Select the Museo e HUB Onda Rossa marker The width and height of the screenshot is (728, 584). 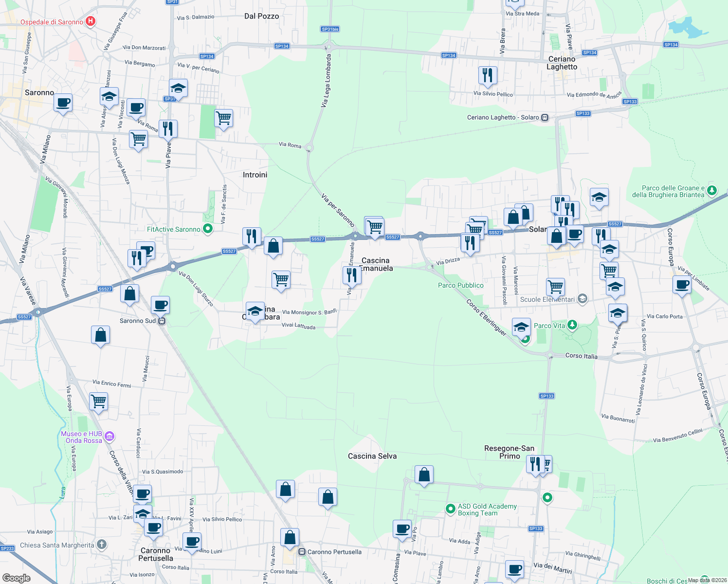pos(109,437)
